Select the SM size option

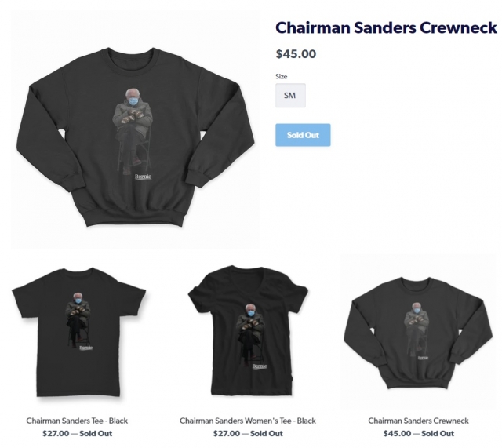click(x=290, y=96)
